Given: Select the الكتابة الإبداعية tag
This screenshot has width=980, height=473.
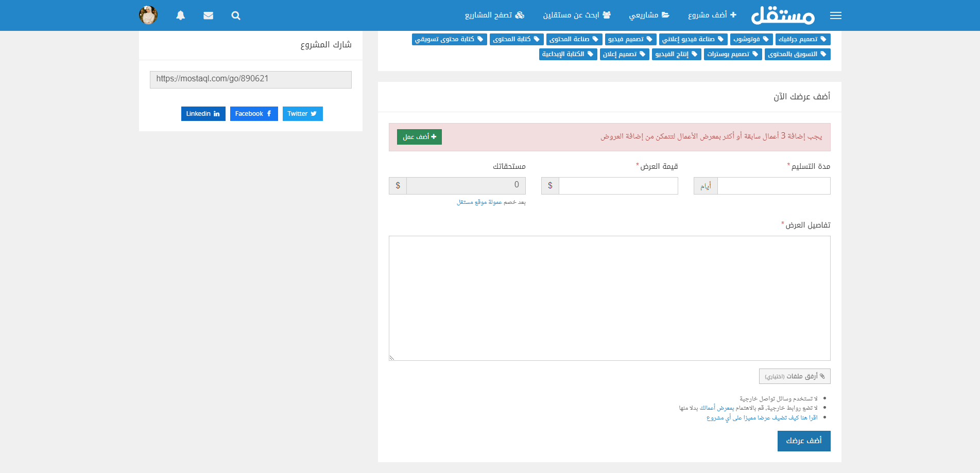Looking at the screenshot, I should pos(568,54).
